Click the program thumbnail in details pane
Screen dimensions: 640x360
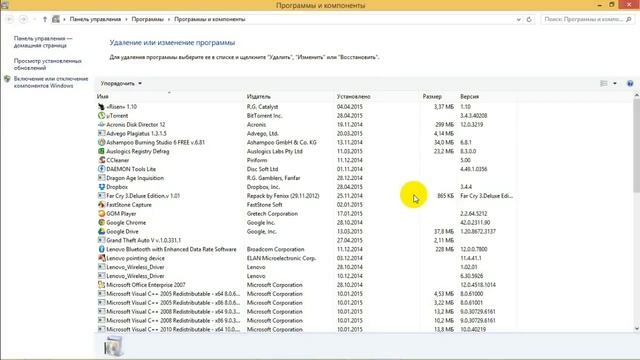coord(113,346)
